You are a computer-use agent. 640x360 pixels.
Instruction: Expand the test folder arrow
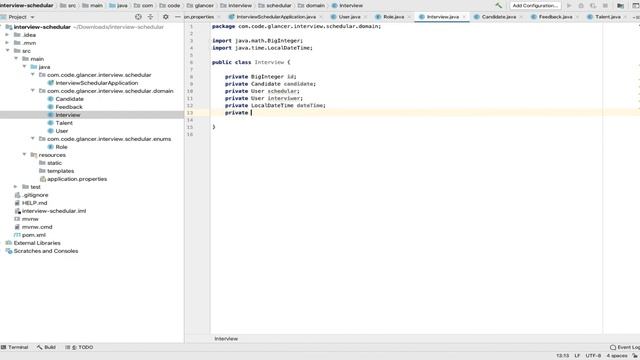pyautogui.click(x=16, y=187)
